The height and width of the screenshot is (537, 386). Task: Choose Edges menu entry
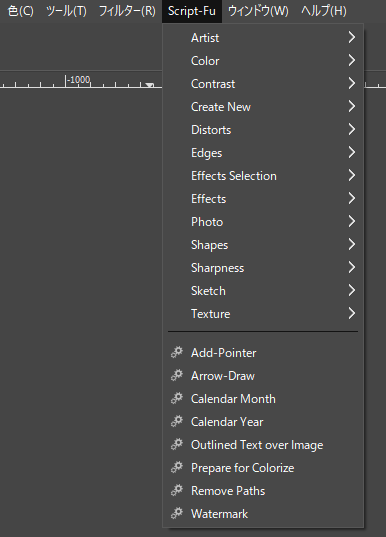pyautogui.click(x=263, y=152)
